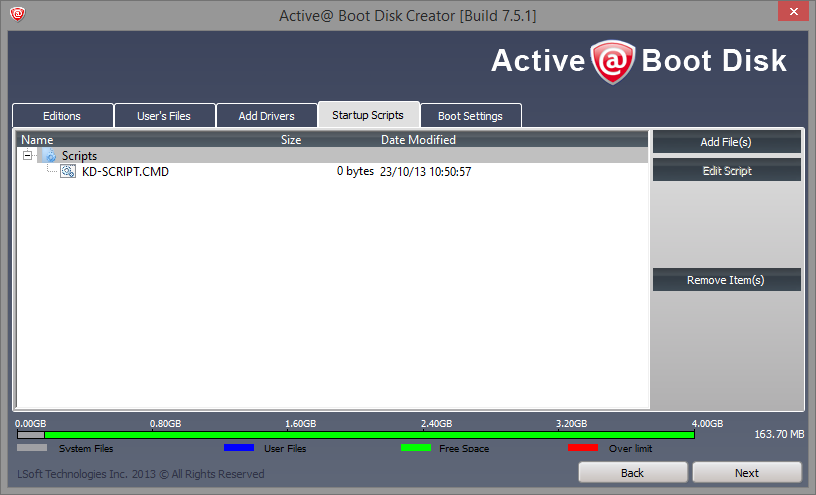Proceed with the Next button
Screen dimensions: 816x495
click(746, 473)
